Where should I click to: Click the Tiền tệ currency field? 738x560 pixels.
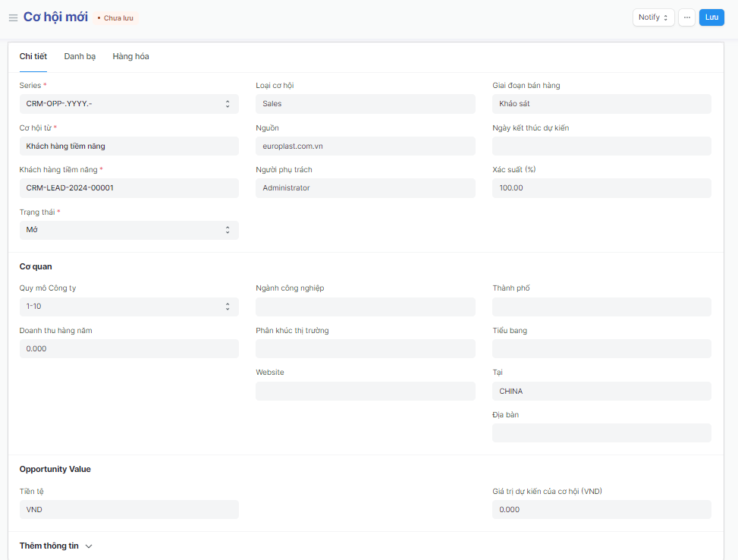click(x=129, y=509)
